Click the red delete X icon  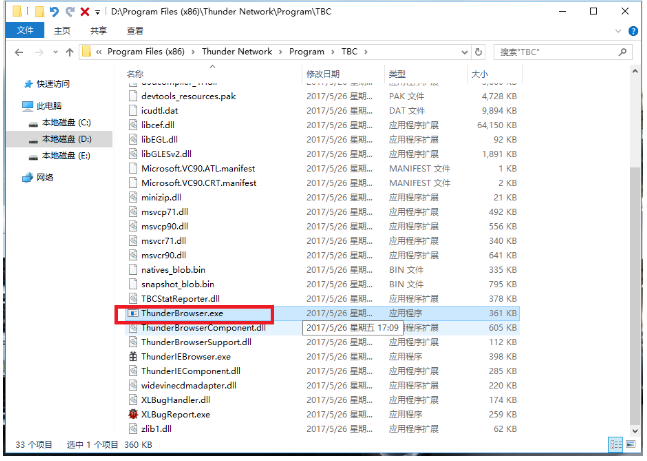point(85,12)
